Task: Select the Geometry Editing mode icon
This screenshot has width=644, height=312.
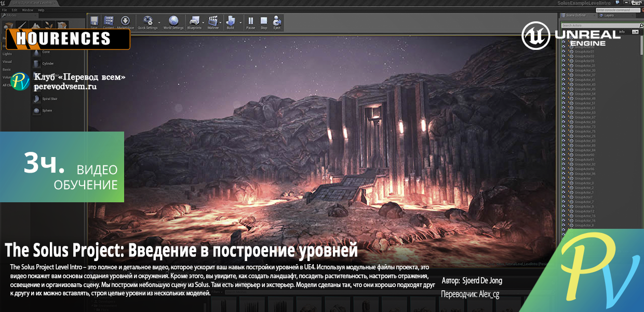Action: click(62, 25)
